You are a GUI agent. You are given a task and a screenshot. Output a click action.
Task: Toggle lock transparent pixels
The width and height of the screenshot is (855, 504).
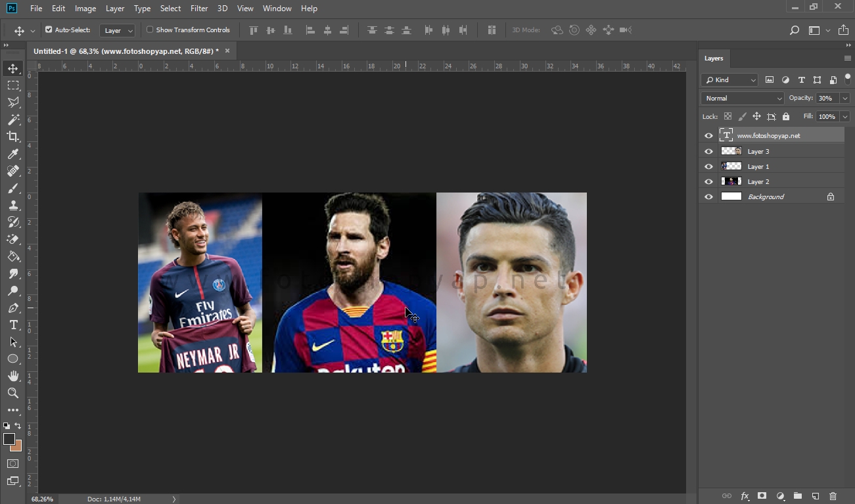coord(728,116)
